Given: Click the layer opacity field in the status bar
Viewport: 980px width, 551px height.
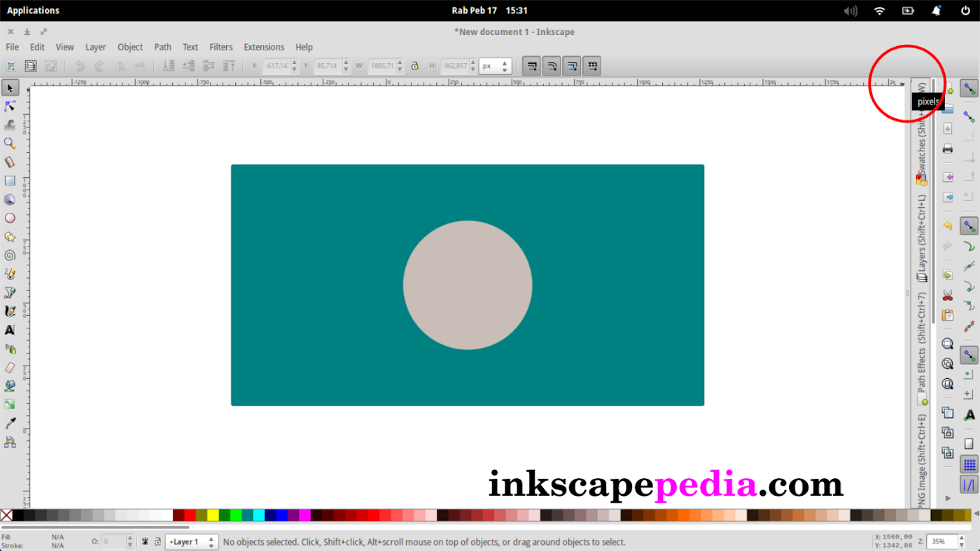Looking at the screenshot, I should click(x=114, y=541).
